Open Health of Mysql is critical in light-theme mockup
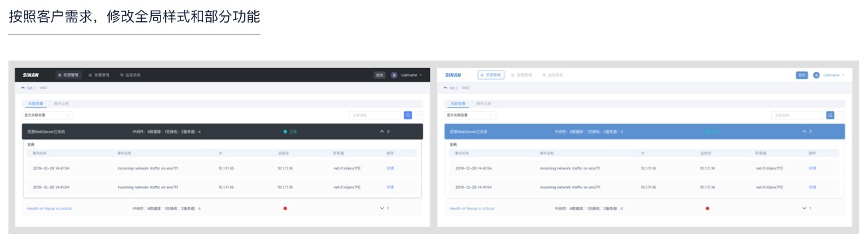This screenshot has width=868, height=246. [472, 209]
